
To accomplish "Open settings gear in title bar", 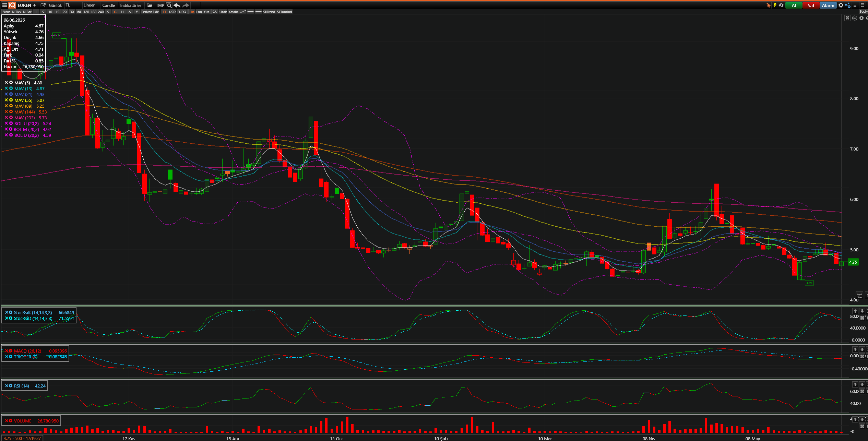I will [x=841, y=5].
